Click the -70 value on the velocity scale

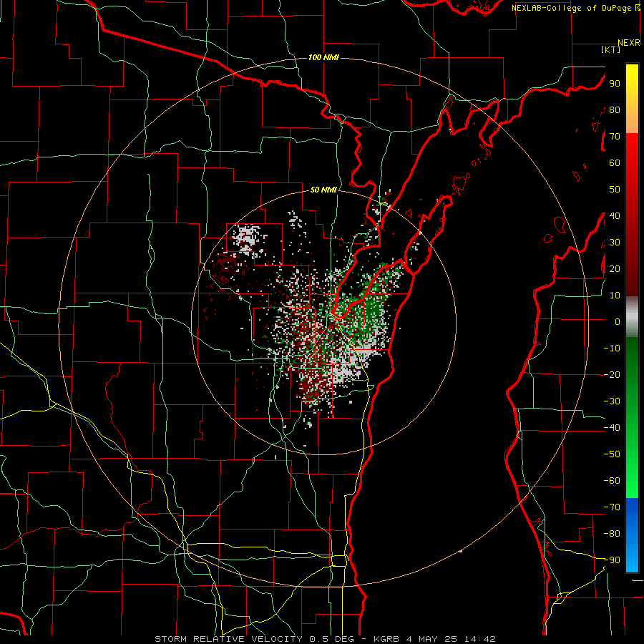point(612,507)
